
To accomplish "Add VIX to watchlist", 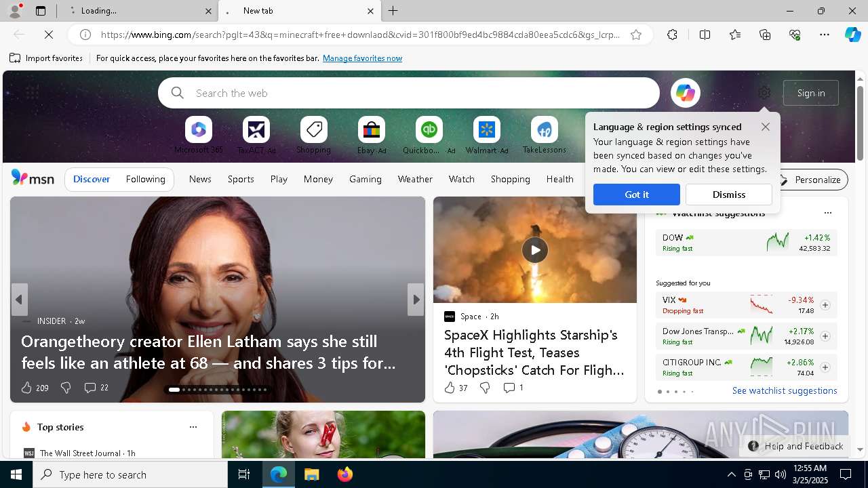I will click(x=825, y=305).
